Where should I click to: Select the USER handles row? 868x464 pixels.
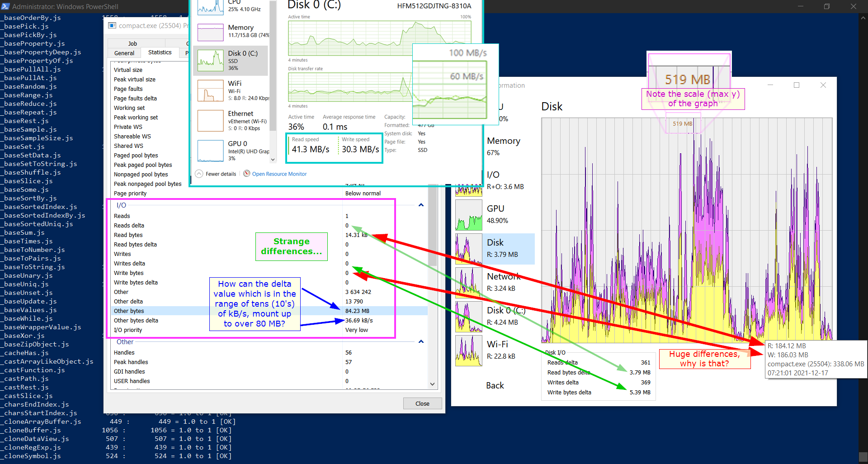coord(269,381)
